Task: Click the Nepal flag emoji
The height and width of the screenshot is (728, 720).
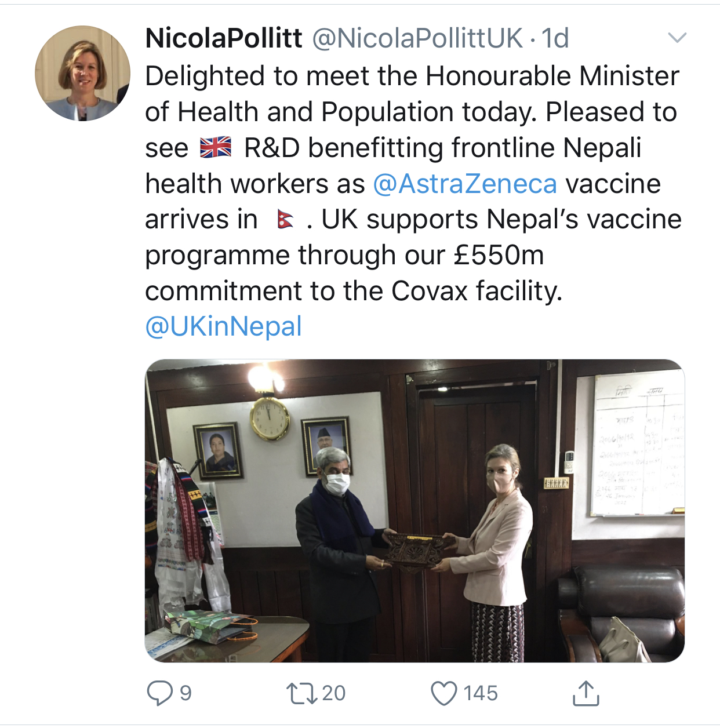Action: [286, 220]
